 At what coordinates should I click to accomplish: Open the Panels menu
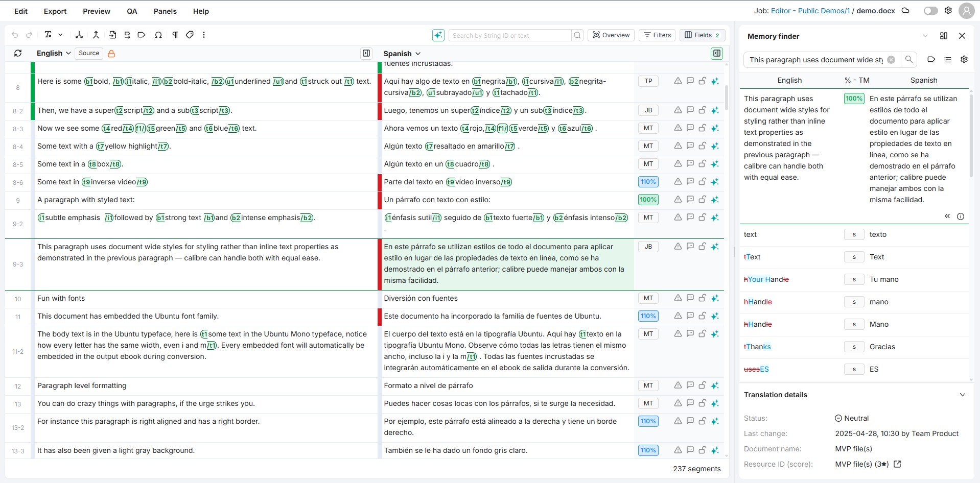[165, 11]
